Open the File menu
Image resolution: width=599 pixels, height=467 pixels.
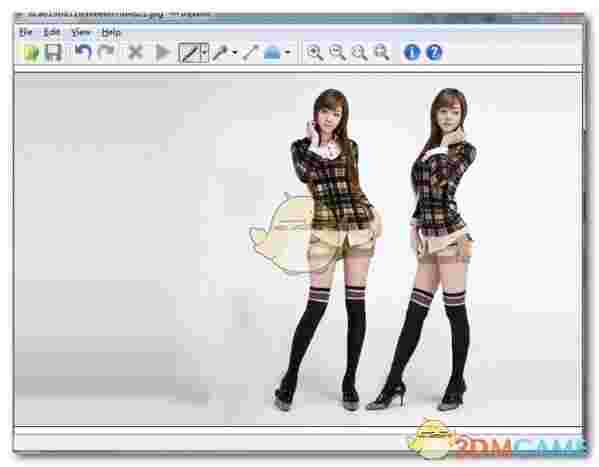26,33
